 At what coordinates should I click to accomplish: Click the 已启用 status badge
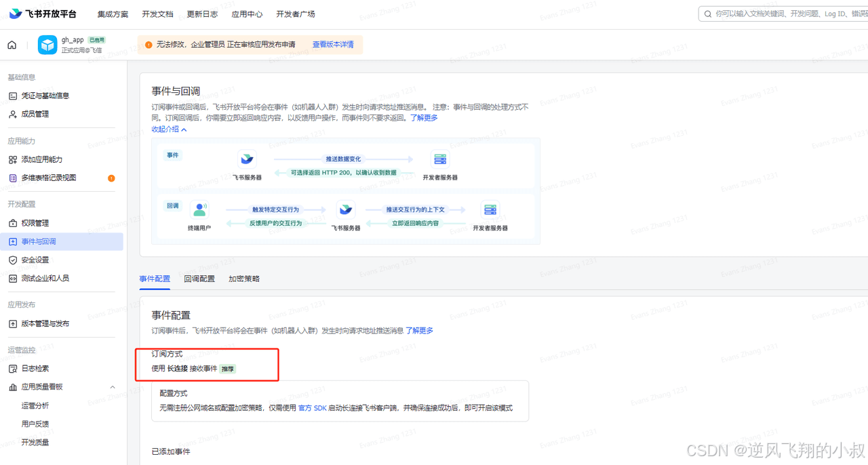coord(97,41)
